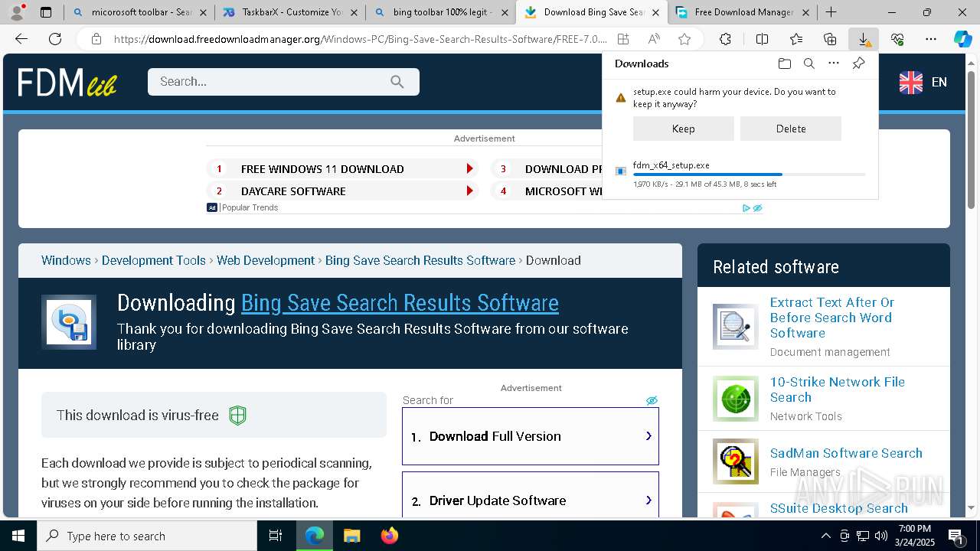Show hidden system tray icons chevron

pyautogui.click(x=826, y=536)
